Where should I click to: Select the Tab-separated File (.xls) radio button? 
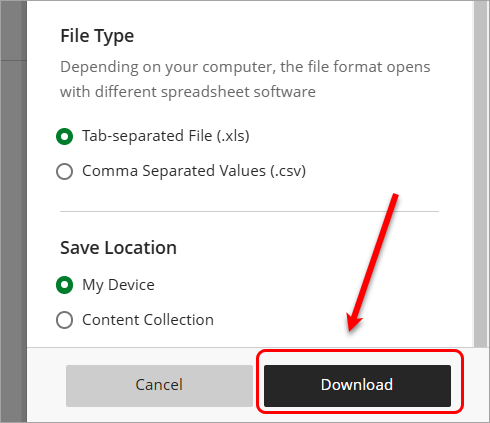tap(64, 136)
